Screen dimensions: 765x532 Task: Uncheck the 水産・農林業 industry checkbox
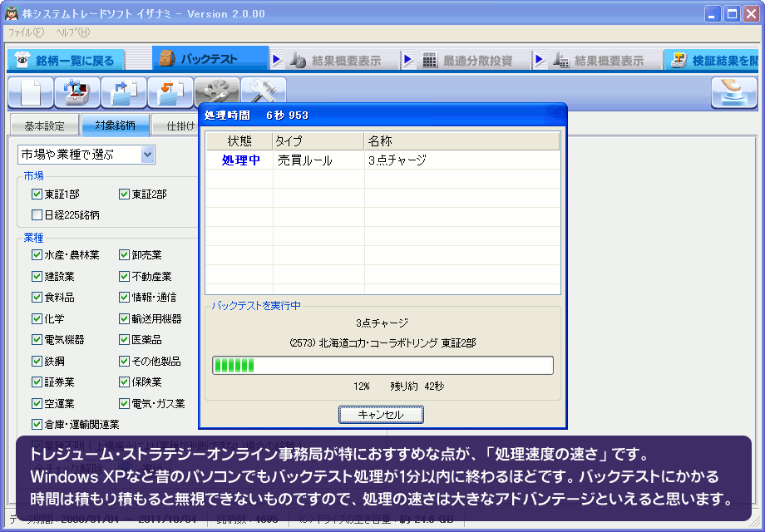coord(37,254)
